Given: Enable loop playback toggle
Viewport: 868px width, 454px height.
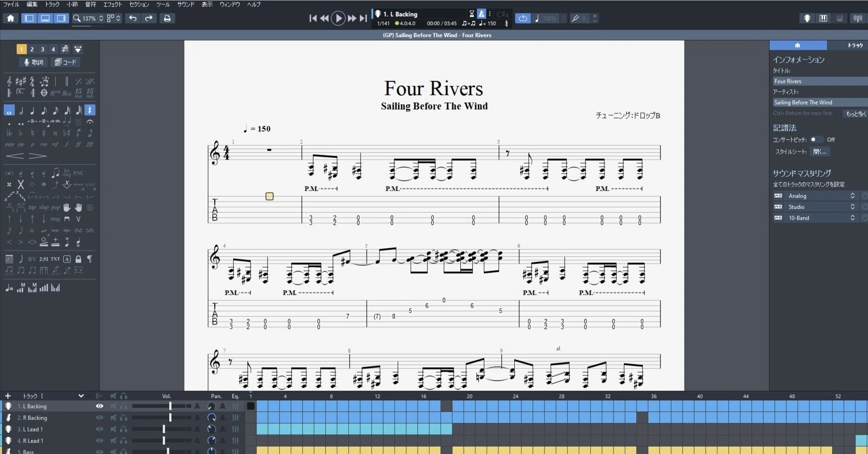Looking at the screenshot, I should 523,18.
